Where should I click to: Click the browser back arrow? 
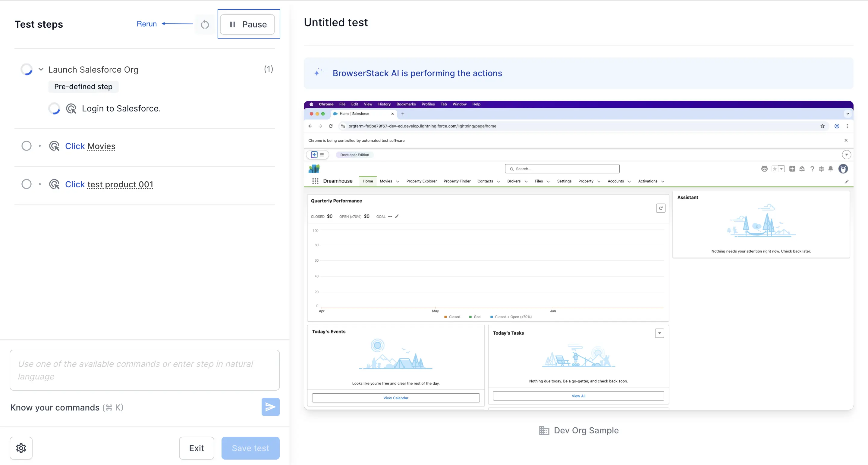tap(310, 126)
